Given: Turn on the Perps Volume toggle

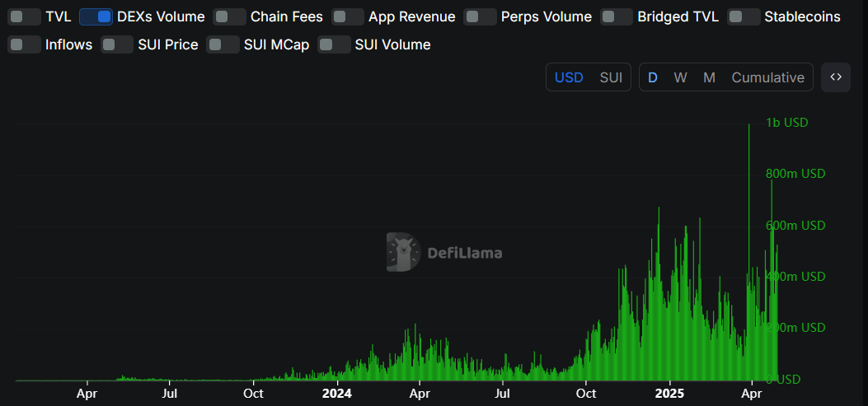Looking at the screenshot, I should (x=480, y=16).
